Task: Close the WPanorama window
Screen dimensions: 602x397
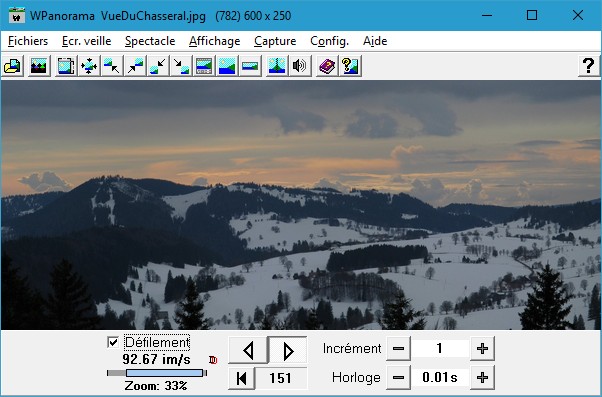Action: point(577,15)
